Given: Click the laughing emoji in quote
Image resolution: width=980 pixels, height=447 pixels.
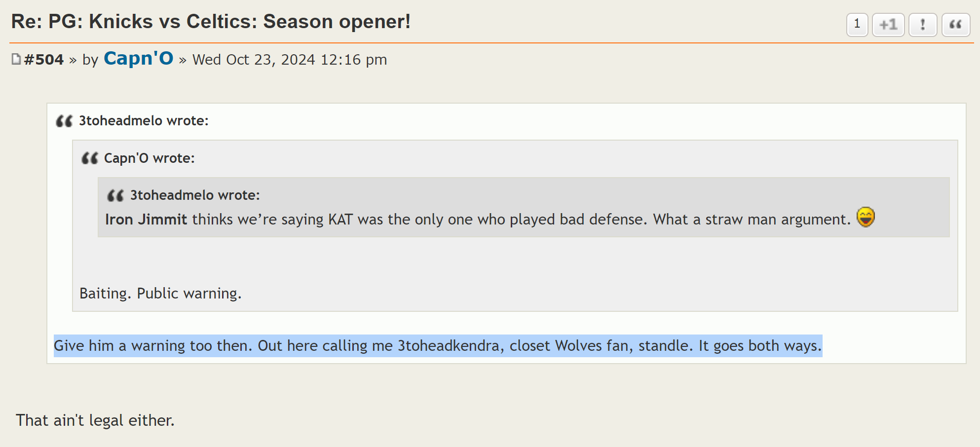Looking at the screenshot, I should [x=866, y=217].
